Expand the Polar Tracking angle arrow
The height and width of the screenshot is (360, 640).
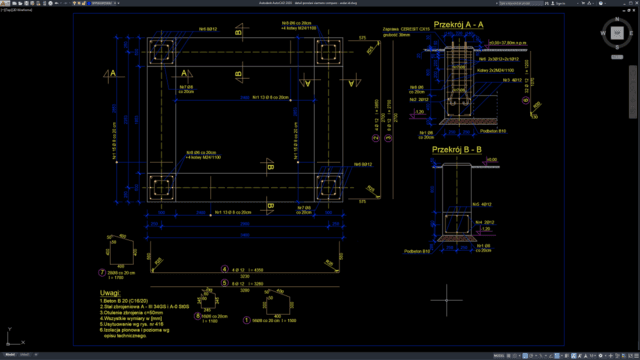click(536, 356)
